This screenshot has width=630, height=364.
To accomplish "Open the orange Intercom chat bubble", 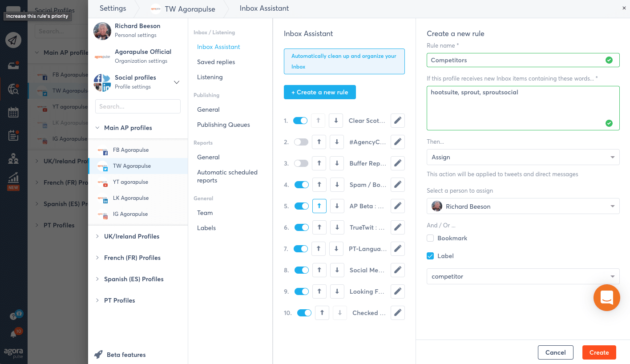I will (x=606, y=297).
